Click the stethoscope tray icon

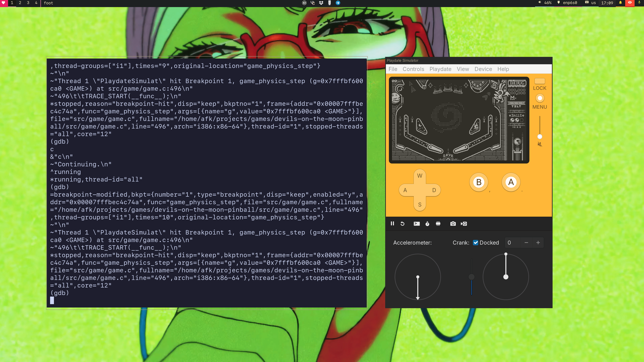[312, 3]
